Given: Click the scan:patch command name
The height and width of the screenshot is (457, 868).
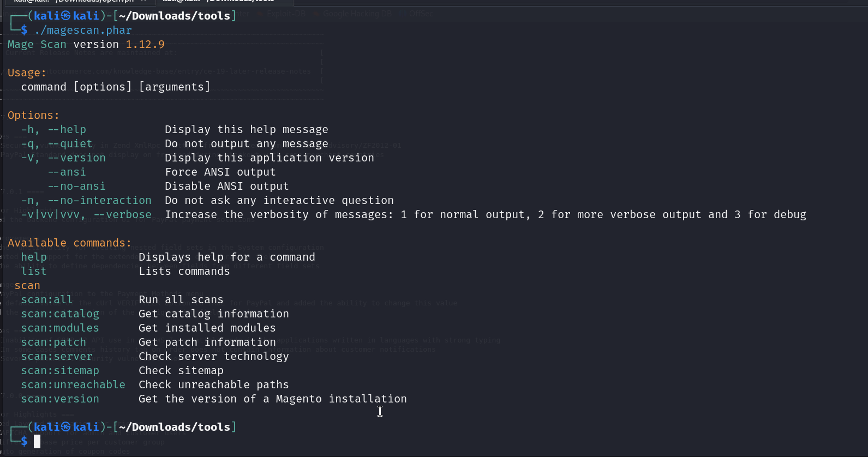Looking at the screenshot, I should [x=53, y=342].
